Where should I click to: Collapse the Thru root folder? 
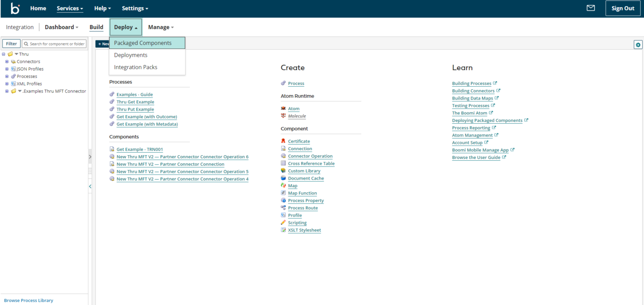pyautogui.click(x=4, y=54)
